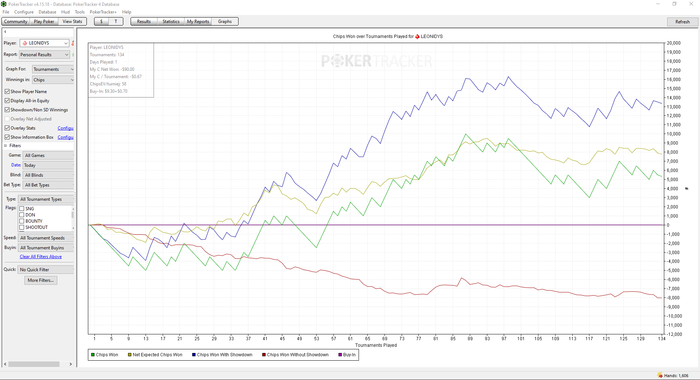Open the Database menu
Viewport: 700px width, 380px height.
(47, 12)
